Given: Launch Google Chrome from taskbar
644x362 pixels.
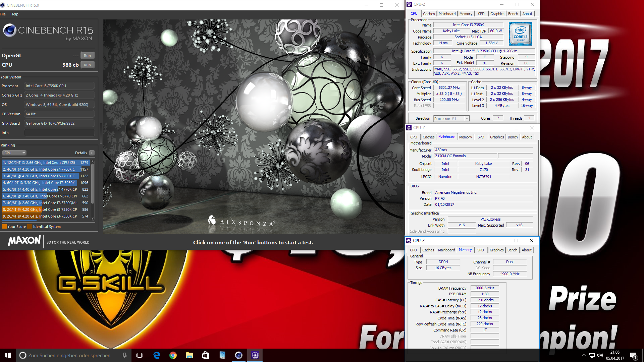Looking at the screenshot, I should (173, 355).
